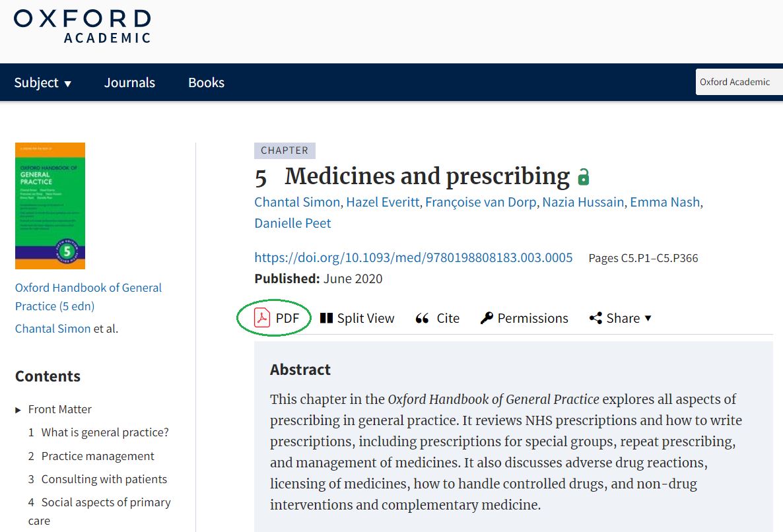Click the Oxford Academic search scope field
This screenshot has width=783, height=532.
coord(739,83)
